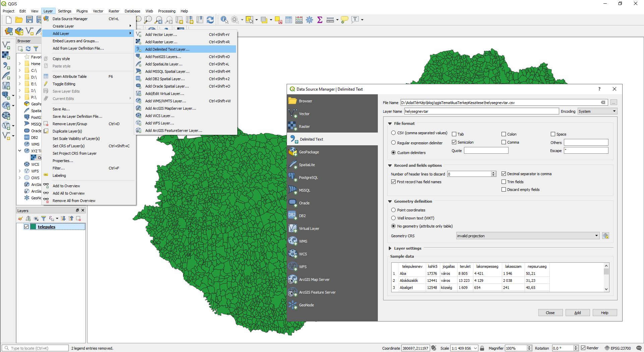
Task: Click Open Attribute Table menu entry
Action: tap(88, 77)
